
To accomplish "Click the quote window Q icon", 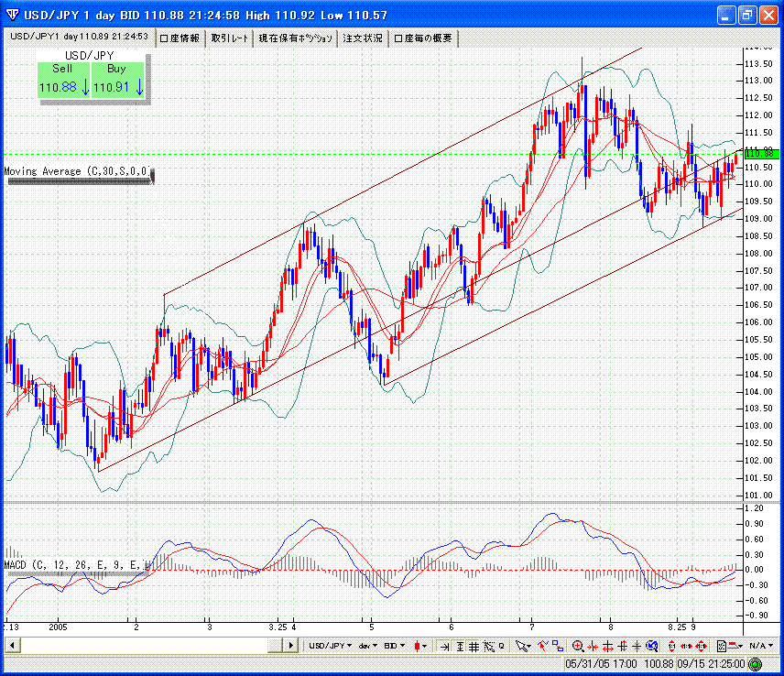I will coord(501,646).
